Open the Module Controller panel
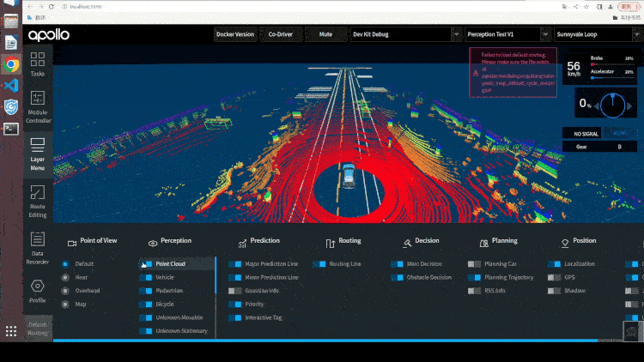644x362 pixels. [38, 106]
